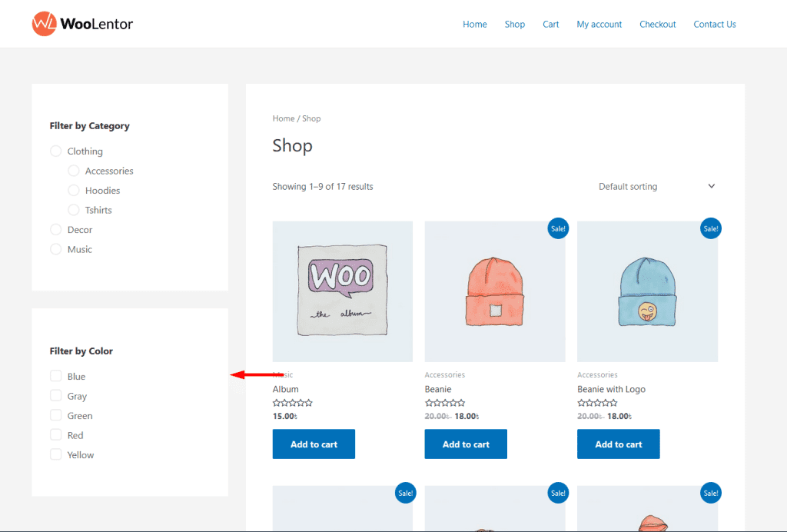
Task: Open Contact Us in navigation
Action: click(x=714, y=25)
